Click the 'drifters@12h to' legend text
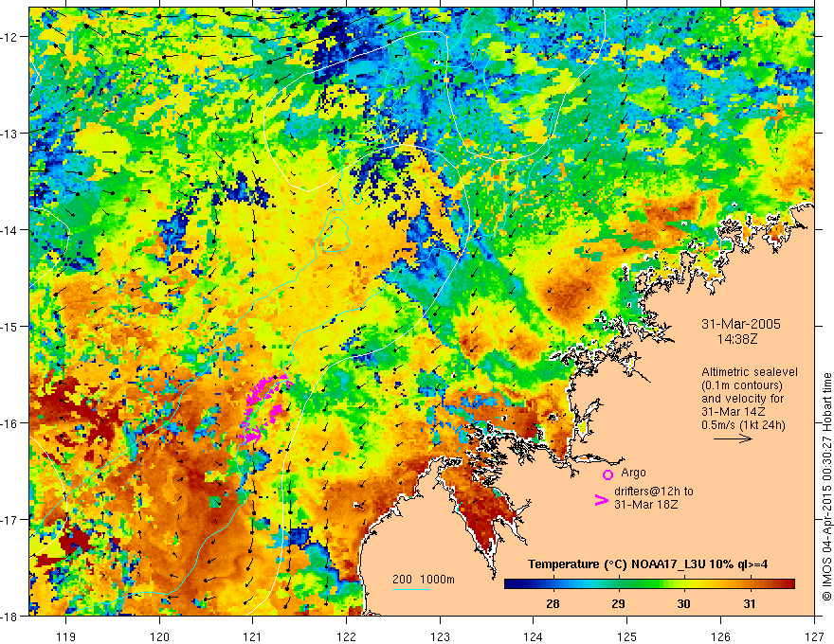Viewport: 834px width, 644px height. point(654,492)
